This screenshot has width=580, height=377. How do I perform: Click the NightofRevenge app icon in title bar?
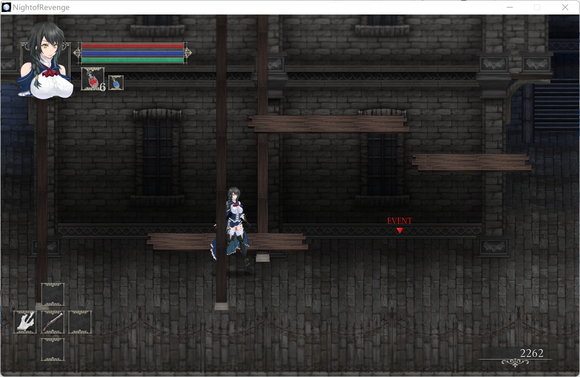point(6,7)
